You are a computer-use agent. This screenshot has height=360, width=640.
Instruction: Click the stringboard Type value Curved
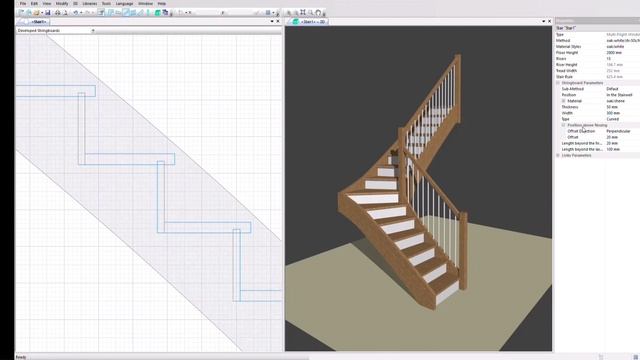tap(613, 119)
